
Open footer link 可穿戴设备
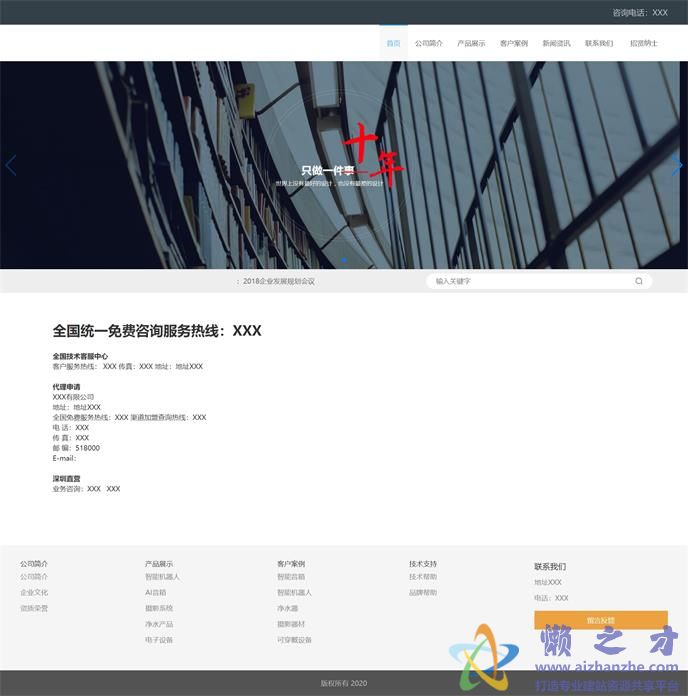(295, 640)
